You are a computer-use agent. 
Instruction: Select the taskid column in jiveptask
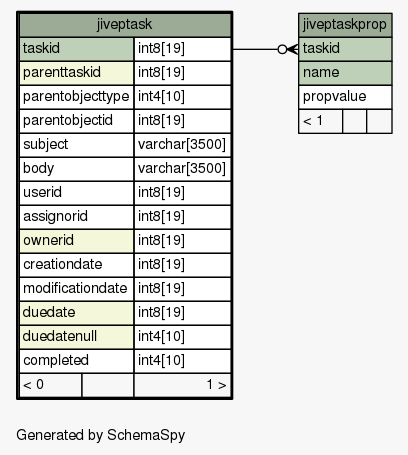[77, 49]
